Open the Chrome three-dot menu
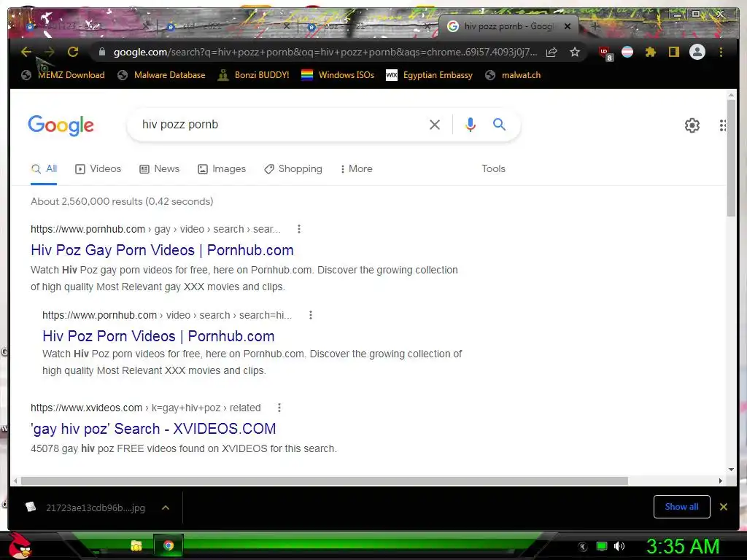The image size is (747, 560). click(x=721, y=52)
